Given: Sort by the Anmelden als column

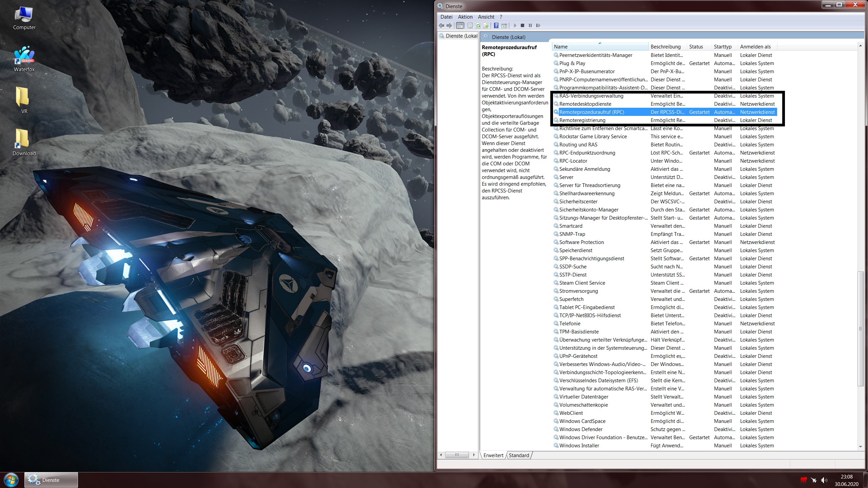Looking at the screenshot, I should [755, 47].
